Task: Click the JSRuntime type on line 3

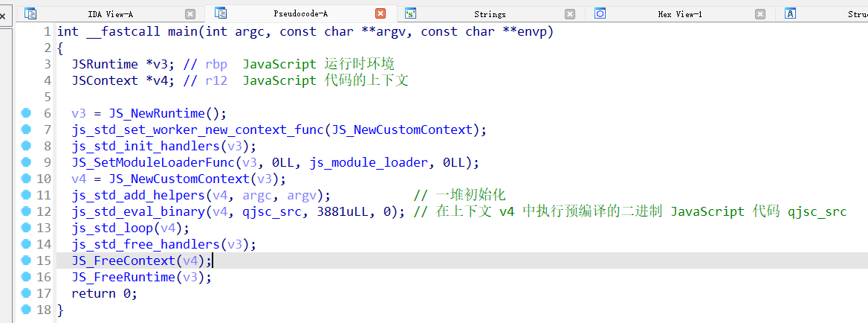Action: pos(105,64)
